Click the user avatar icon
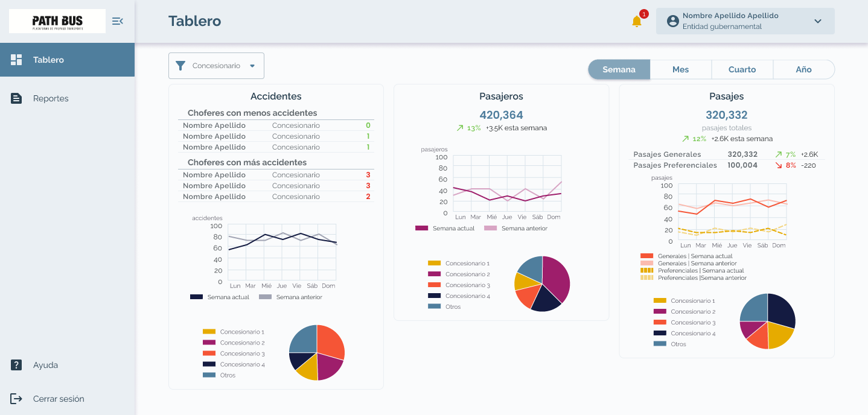Screen dimensions: 868x415 point(673,21)
